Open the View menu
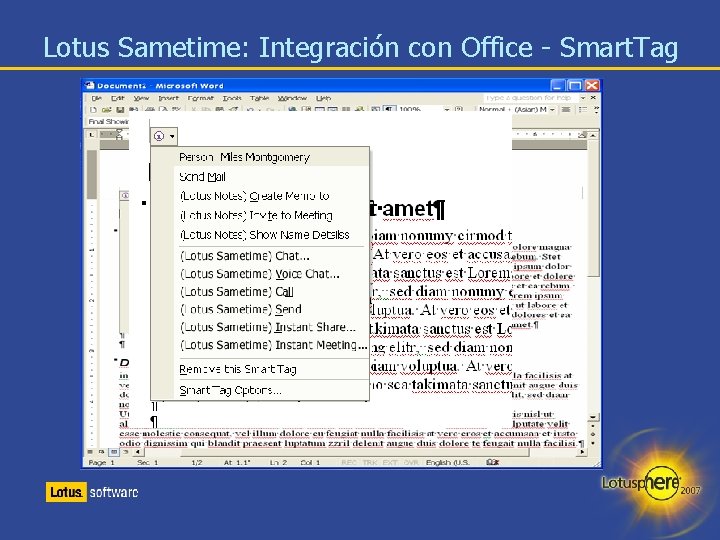 click(x=141, y=98)
